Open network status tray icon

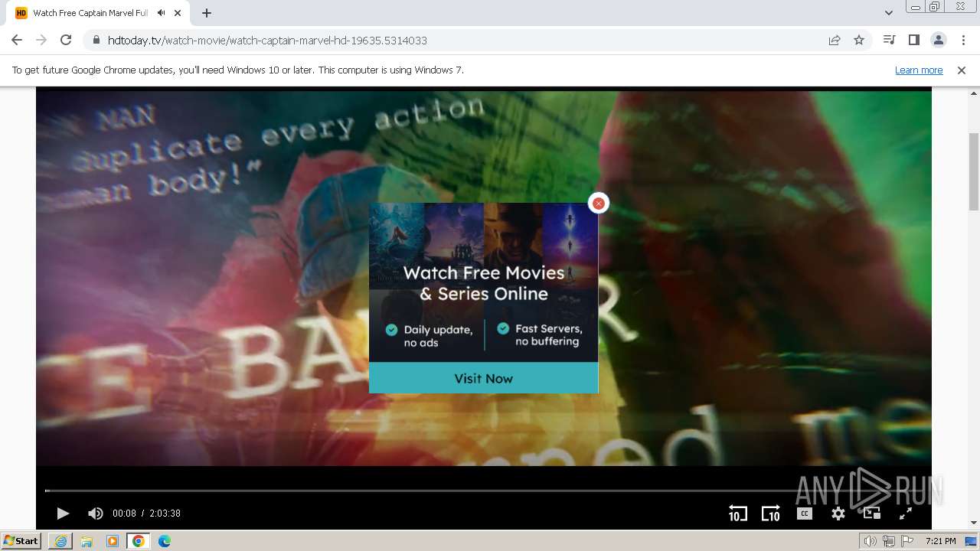(x=889, y=541)
